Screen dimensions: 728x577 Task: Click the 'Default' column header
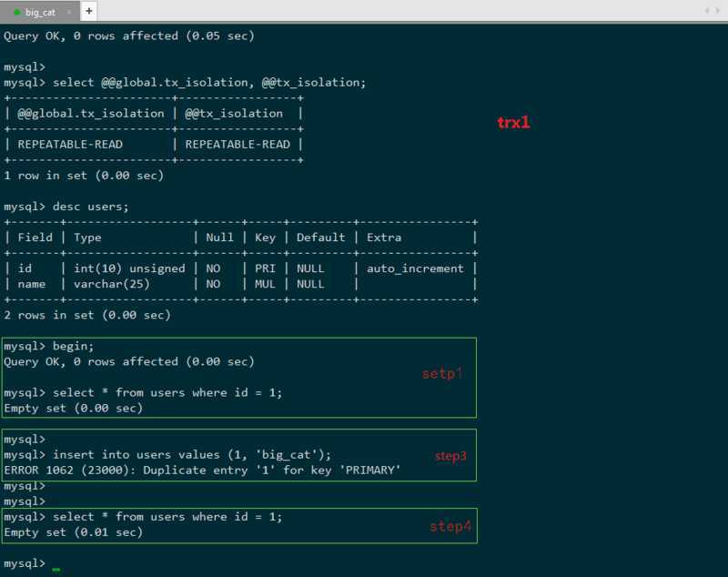click(x=321, y=238)
